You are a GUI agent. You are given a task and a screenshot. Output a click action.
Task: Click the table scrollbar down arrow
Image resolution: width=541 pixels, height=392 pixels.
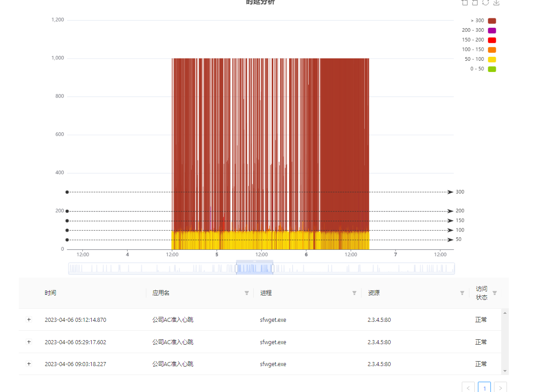coord(505,371)
